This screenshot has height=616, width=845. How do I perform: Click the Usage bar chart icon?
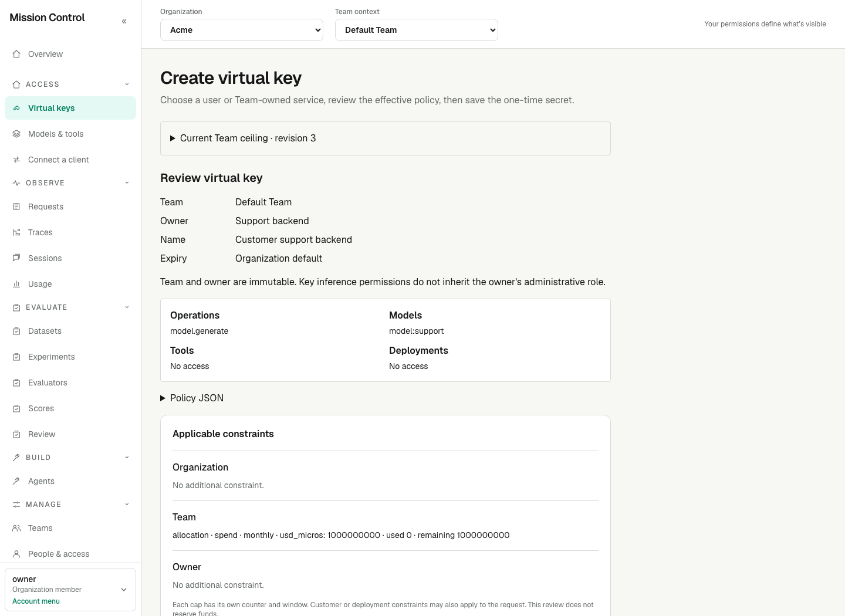click(16, 284)
